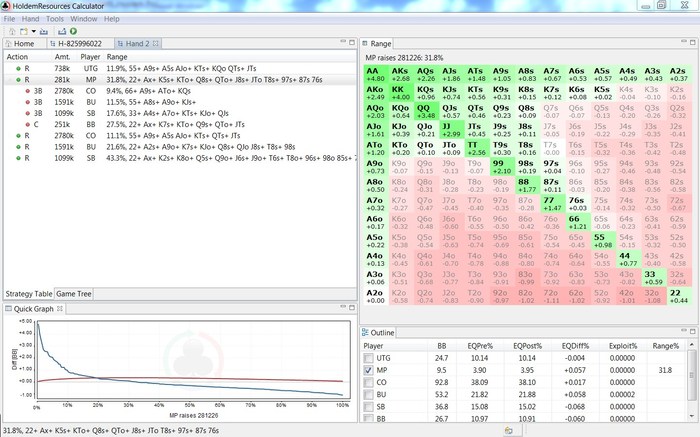Click the New Hand toolbar icon
The width and height of the screenshot is (700, 437).
(24, 31)
